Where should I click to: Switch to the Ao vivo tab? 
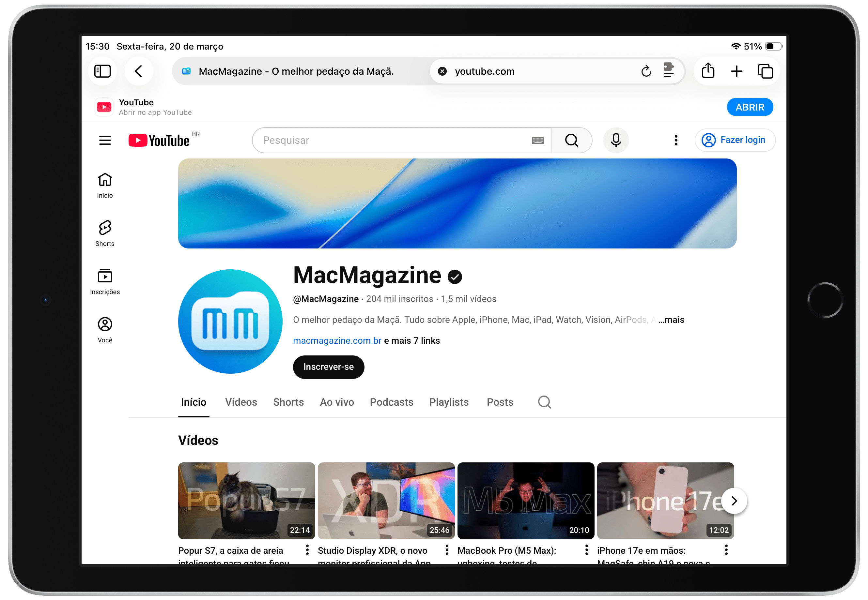click(x=337, y=402)
